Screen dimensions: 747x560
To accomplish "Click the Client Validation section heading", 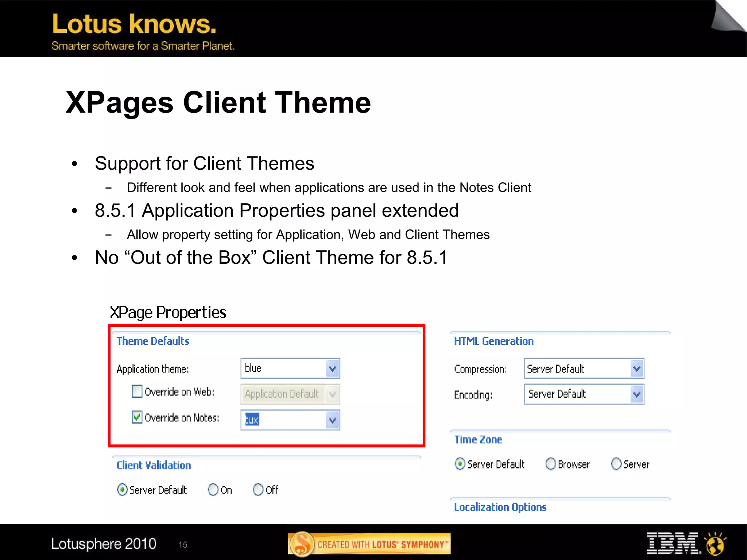I will 154,465.
